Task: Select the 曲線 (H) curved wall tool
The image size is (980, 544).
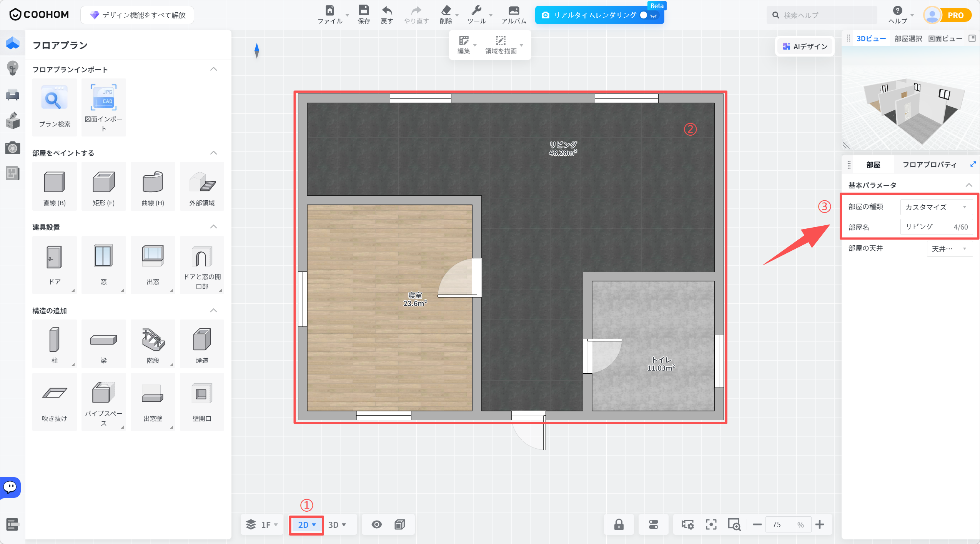Action: (x=153, y=186)
